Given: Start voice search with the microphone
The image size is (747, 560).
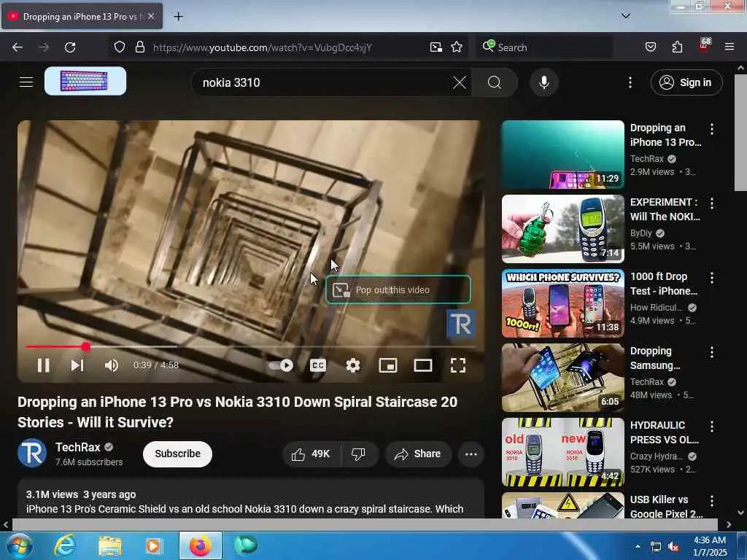Looking at the screenshot, I should coord(543,82).
